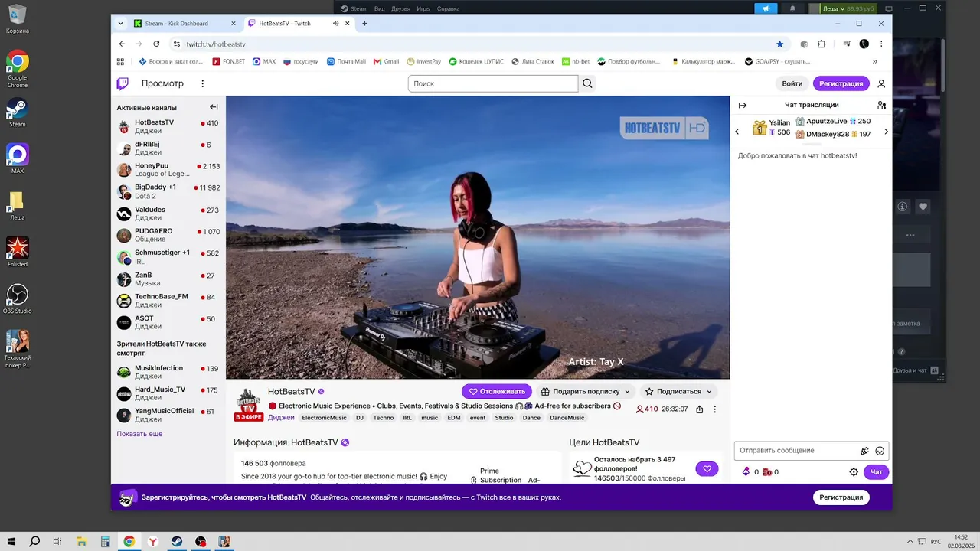Bookmark this page with the star
Viewport: 980px width, 551px height.
click(780, 44)
